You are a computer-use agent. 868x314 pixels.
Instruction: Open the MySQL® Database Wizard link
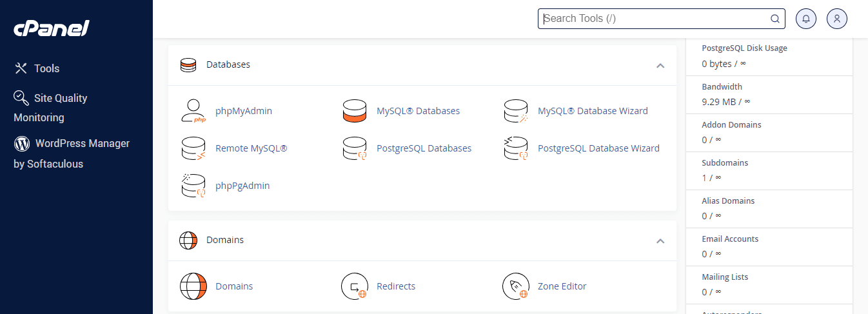click(x=593, y=111)
